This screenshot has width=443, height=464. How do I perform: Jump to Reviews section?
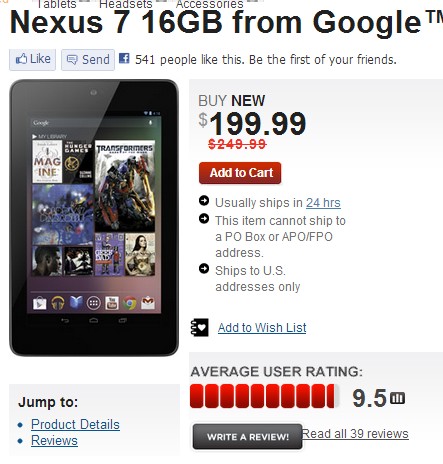click(x=54, y=441)
